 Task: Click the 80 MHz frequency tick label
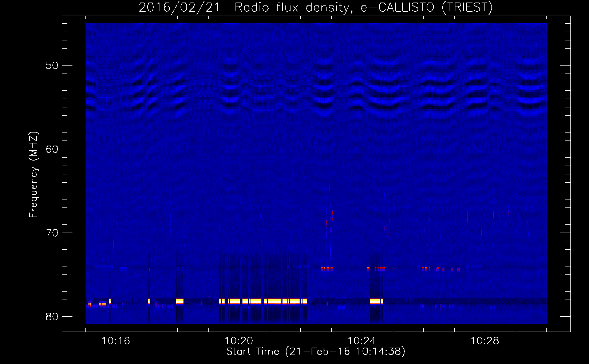pyautogui.click(x=52, y=317)
